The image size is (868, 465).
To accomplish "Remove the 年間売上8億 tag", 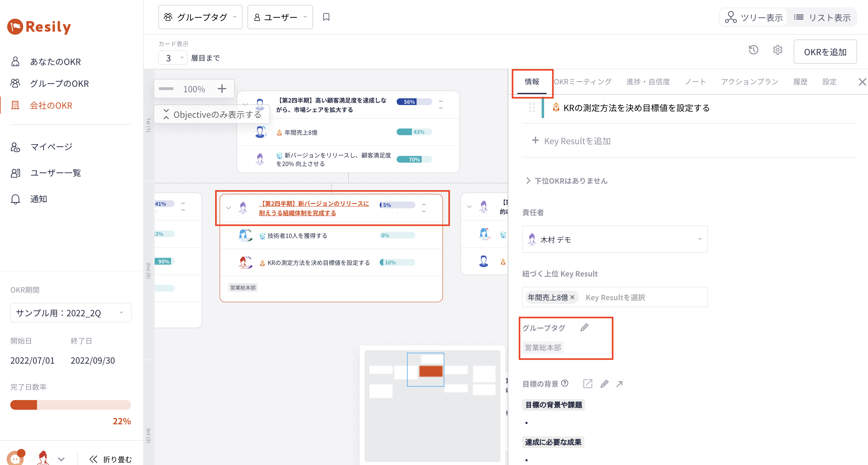I will [x=572, y=297].
